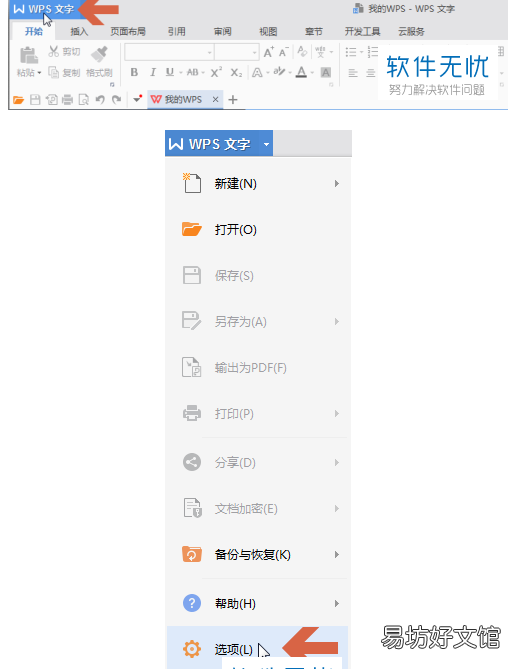
Task: Click the text highlight color icon
Action: tap(279, 72)
